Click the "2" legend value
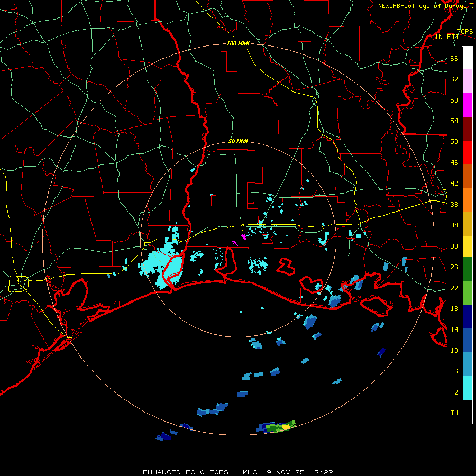This screenshot has height=476, width=476. click(456, 392)
